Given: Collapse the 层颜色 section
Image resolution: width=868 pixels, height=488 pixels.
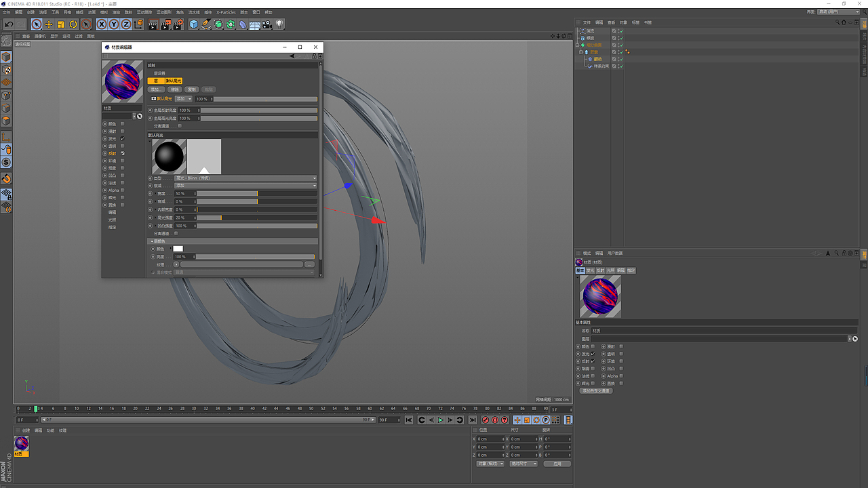Looking at the screenshot, I should (x=151, y=241).
